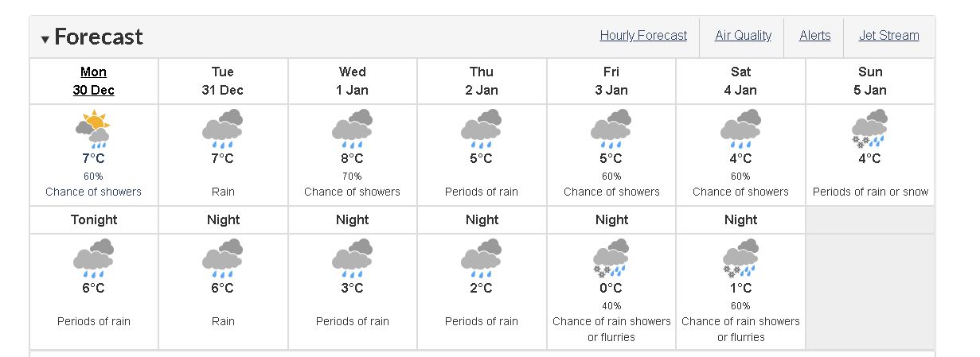The width and height of the screenshot is (980, 357).
Task: Click Saturday night rain flurries icon
Action: 740,259
